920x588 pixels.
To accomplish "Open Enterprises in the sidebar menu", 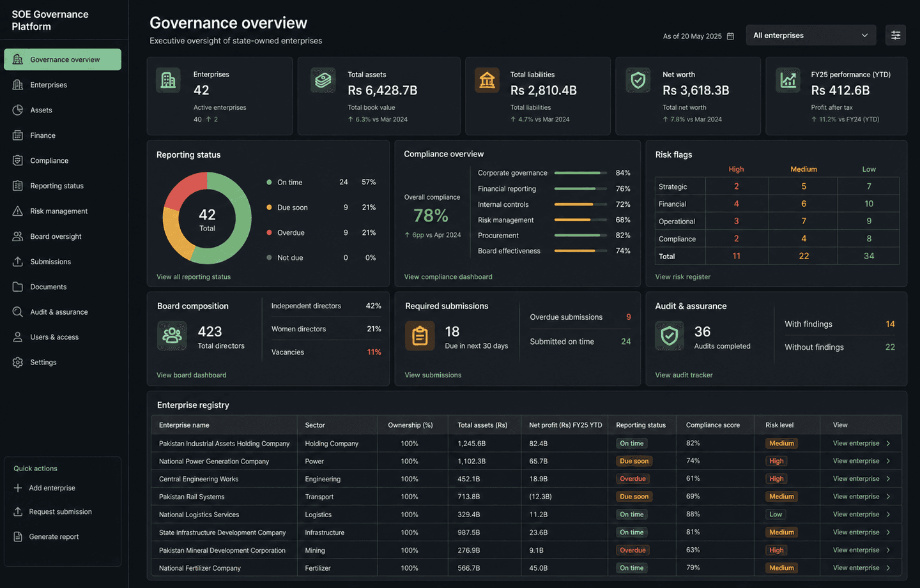I will (x=63, y=85).
